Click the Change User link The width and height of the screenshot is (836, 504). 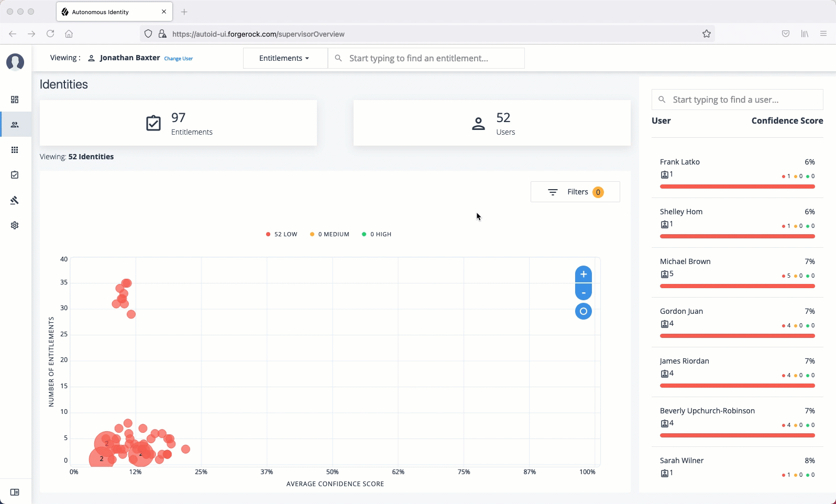[179, 59]
